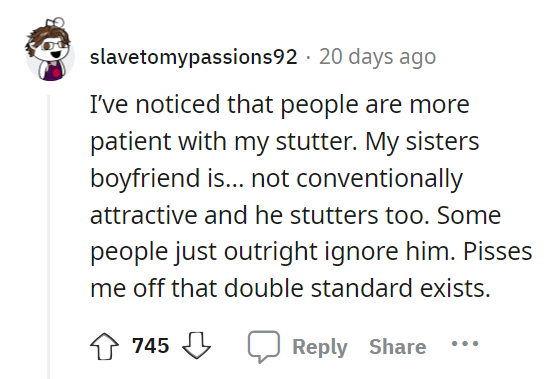Click the word "Some" in the comment
Viewport: 552px width, 379px height.
469,215
